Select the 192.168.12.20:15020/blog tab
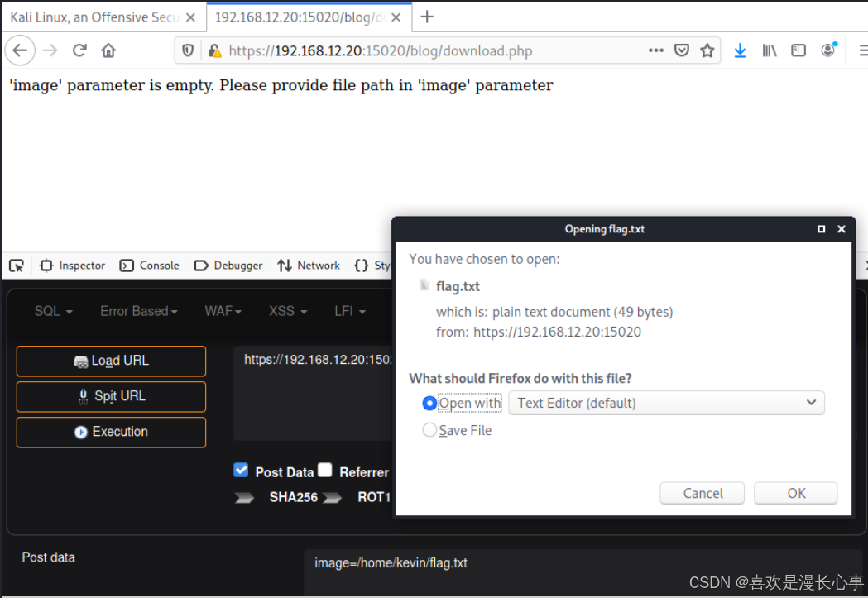Viewport: 868px width, 598px height. 309,17
